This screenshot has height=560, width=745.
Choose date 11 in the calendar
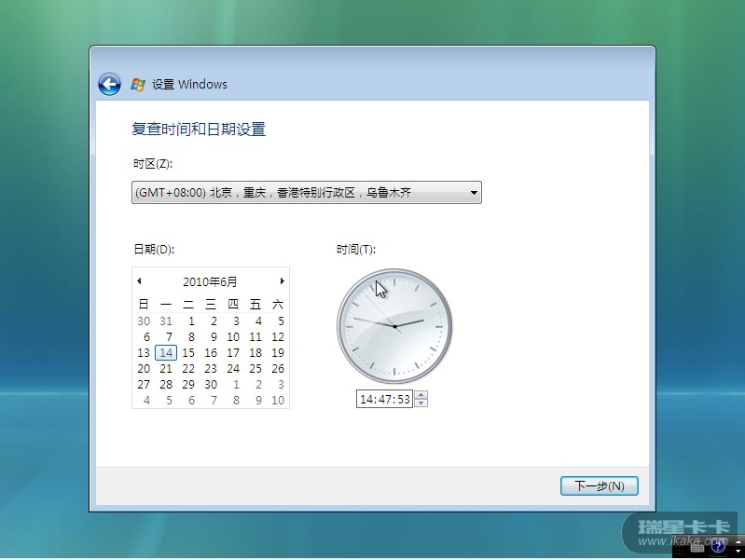pos(255,336)
